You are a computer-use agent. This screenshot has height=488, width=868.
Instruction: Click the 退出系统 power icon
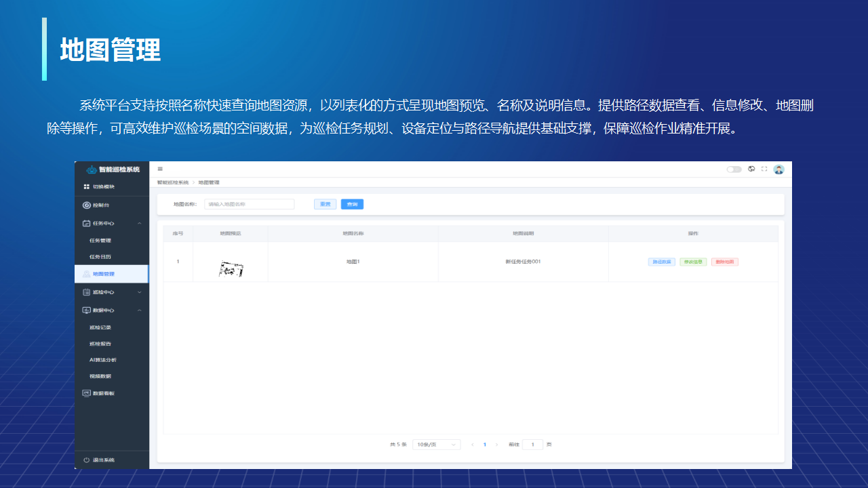click(x=86, y=460)
